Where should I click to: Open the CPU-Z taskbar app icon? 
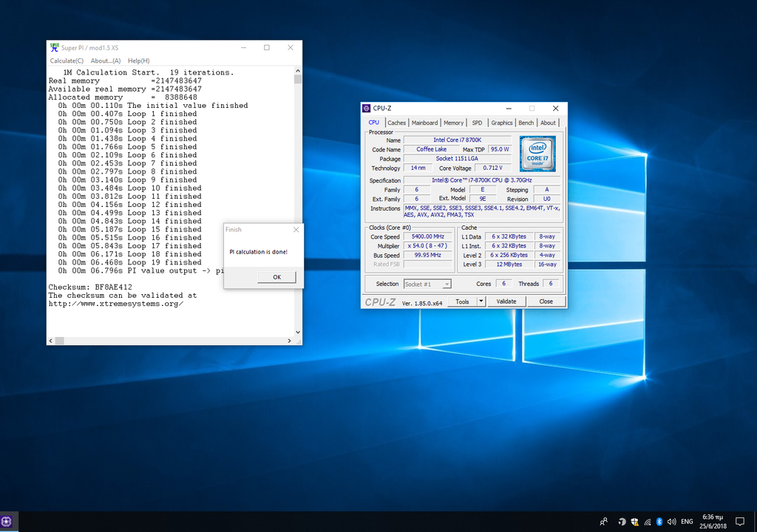(6, 522)
